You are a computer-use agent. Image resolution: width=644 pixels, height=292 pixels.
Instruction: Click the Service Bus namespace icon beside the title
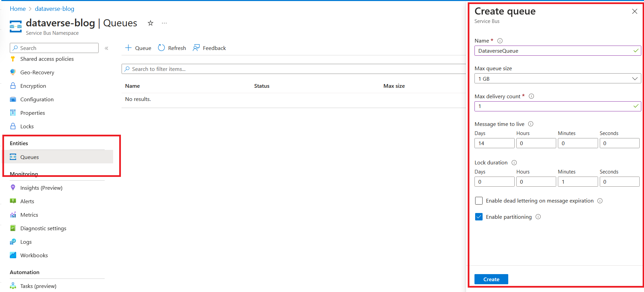16,26
